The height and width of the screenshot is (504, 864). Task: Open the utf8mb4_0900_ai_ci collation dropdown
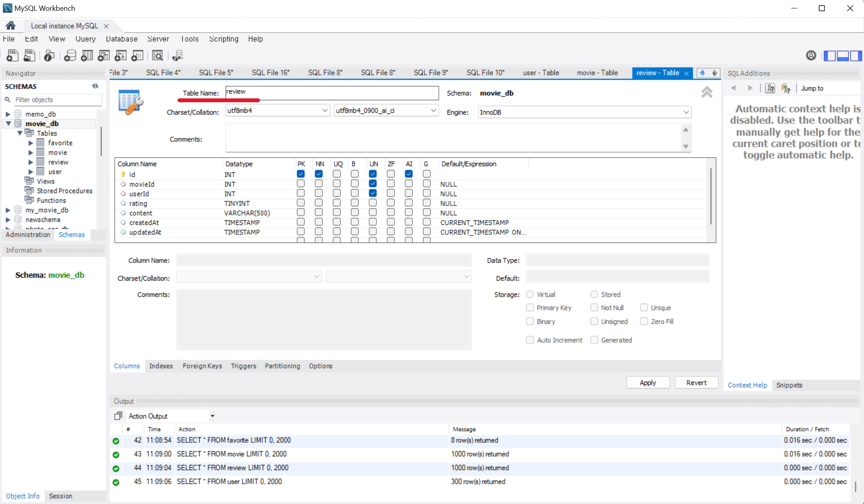point(386,111)
